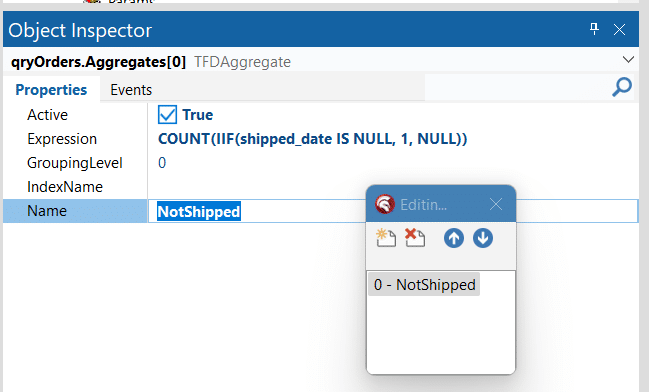The width and height of the screenshot is (651, 392).
Task: Move selected aggregate up with arrow
Action: coord(453,238)
